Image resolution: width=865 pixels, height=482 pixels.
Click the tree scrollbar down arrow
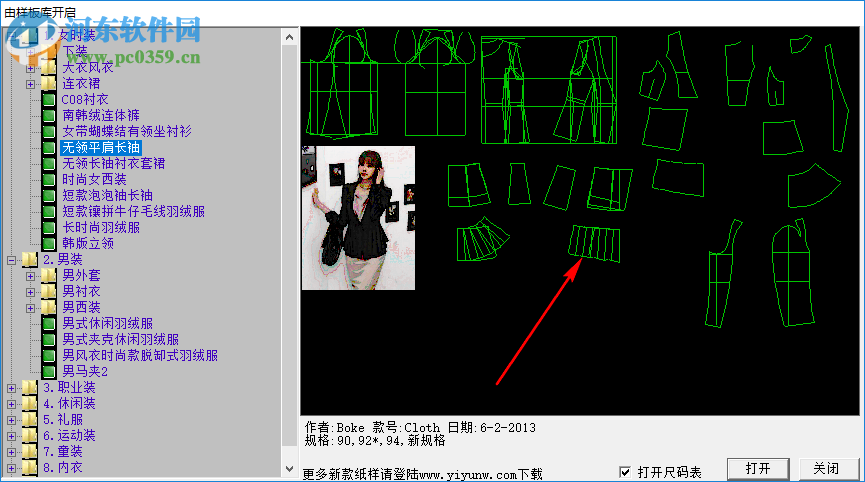pyautogui.click(x=290, y=469)
